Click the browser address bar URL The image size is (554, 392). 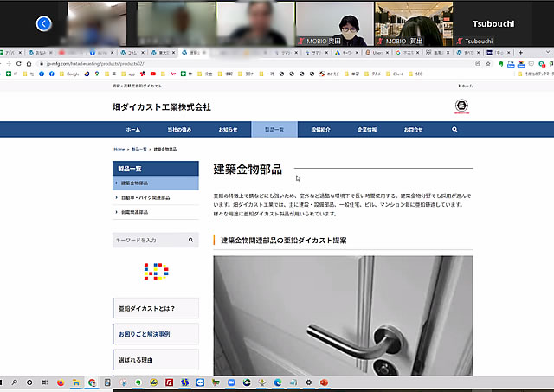point(95,63)
